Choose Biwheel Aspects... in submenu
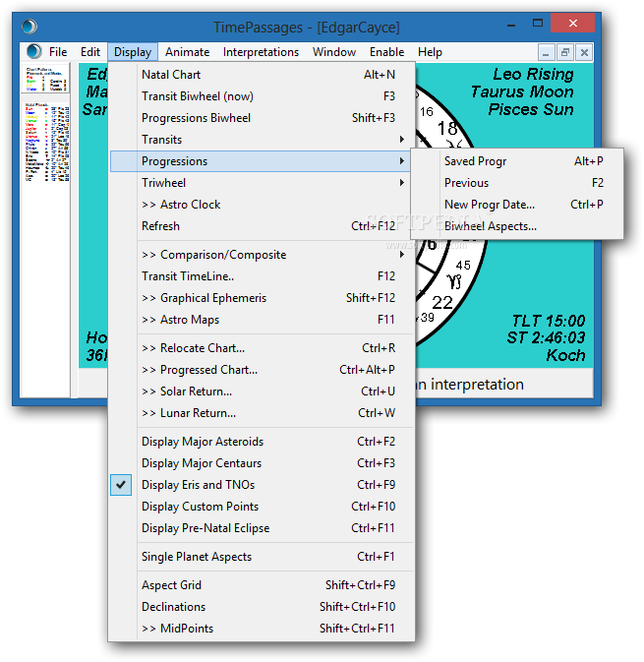 (517, 226)
